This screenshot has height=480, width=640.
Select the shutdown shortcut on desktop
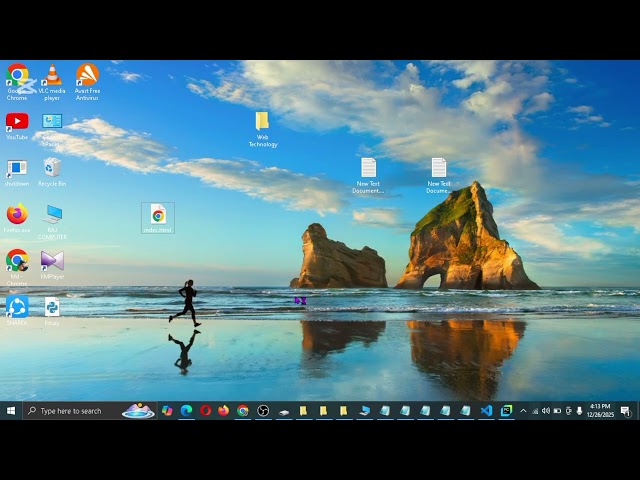coord(17,169)
